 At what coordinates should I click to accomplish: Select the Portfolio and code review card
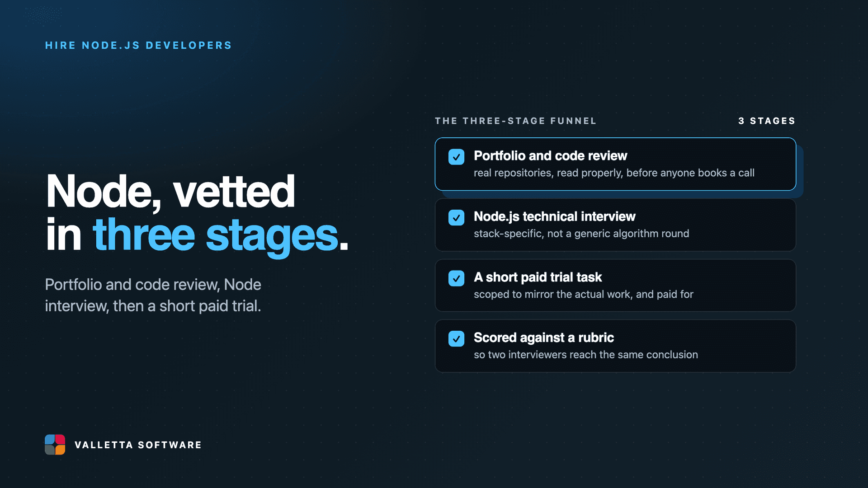615,164
